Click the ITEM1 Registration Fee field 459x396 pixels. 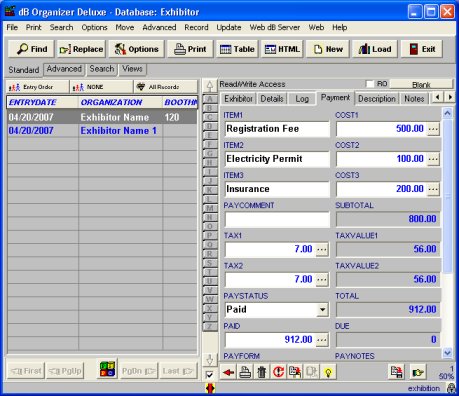click(277, 129)
